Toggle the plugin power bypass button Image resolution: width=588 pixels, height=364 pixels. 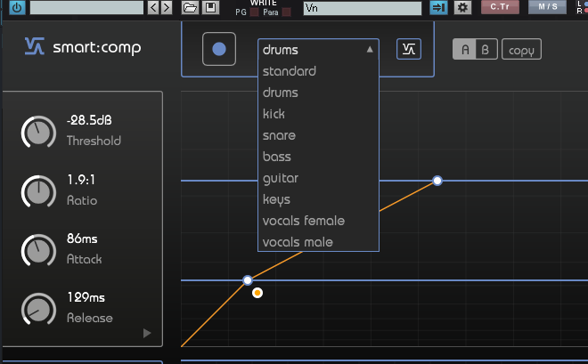click(x=17, y=7)
